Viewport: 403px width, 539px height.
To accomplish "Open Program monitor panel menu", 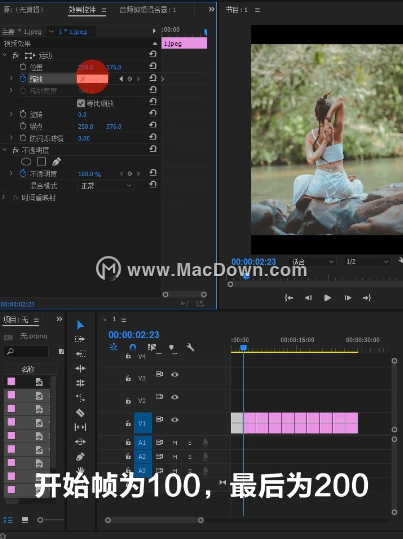I will [x=257, y=10].
